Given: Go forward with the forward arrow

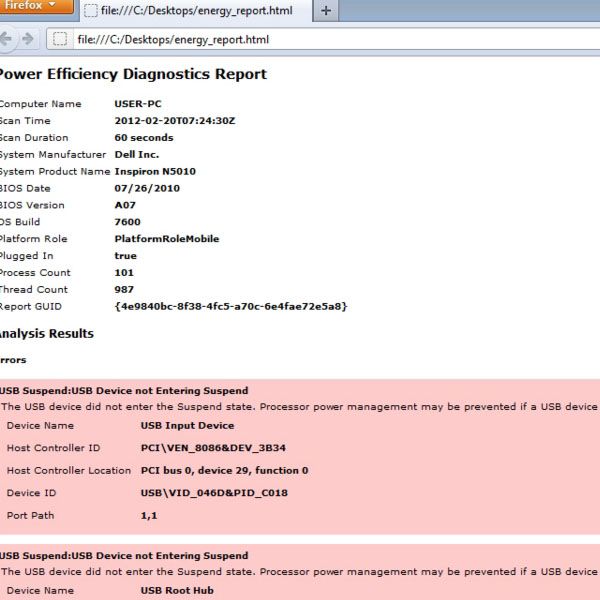Looking at the screenshot, I should [28, 39].
